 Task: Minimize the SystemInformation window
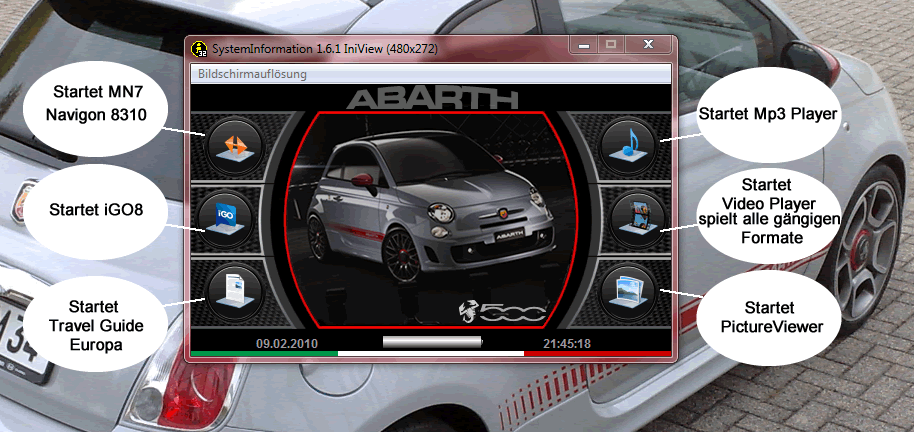[584, 45]
